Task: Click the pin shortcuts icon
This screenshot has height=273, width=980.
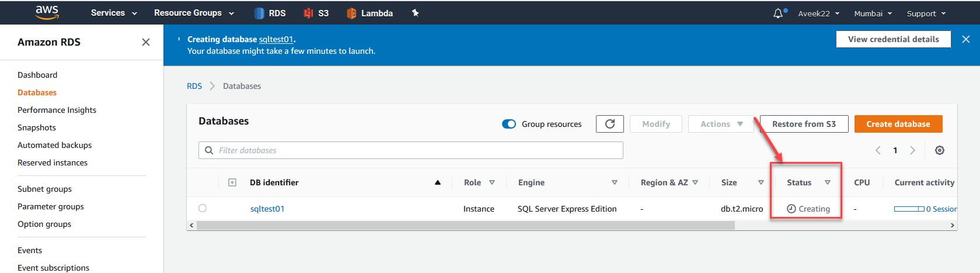Action: [416, 13]
